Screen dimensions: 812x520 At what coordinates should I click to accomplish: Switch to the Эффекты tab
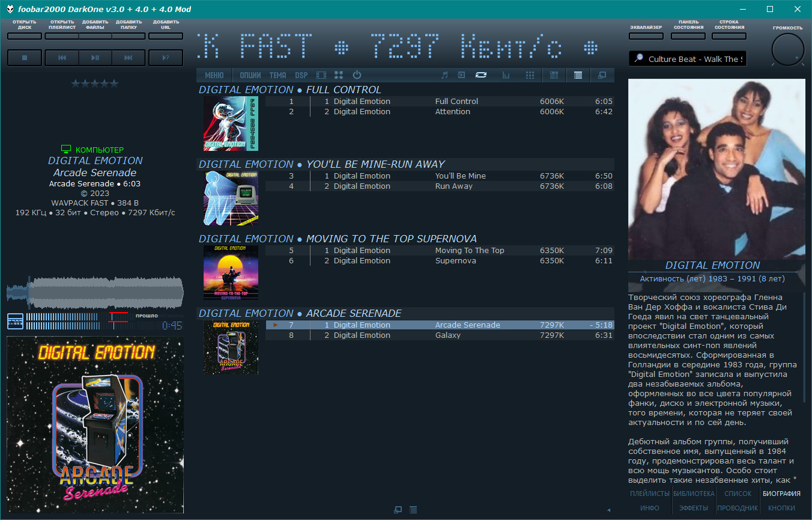694,508
